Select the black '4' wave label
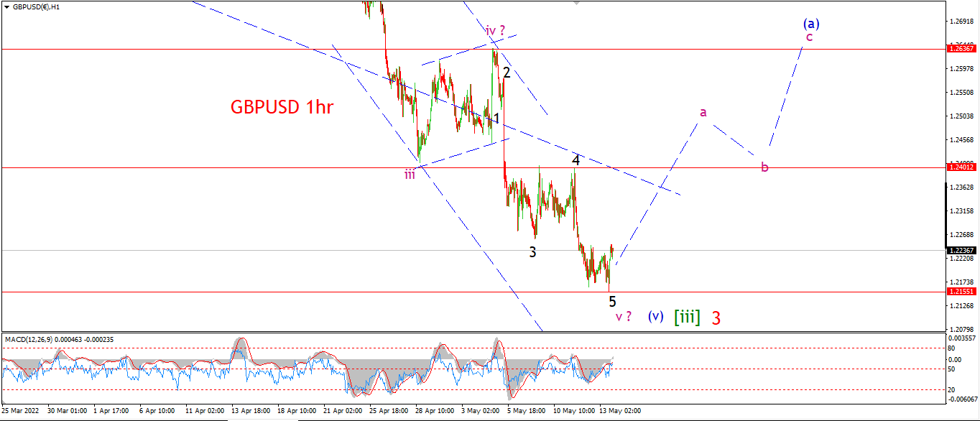This screenshot has width=980, height=421. pyautogui.click(x=575, y=159)
